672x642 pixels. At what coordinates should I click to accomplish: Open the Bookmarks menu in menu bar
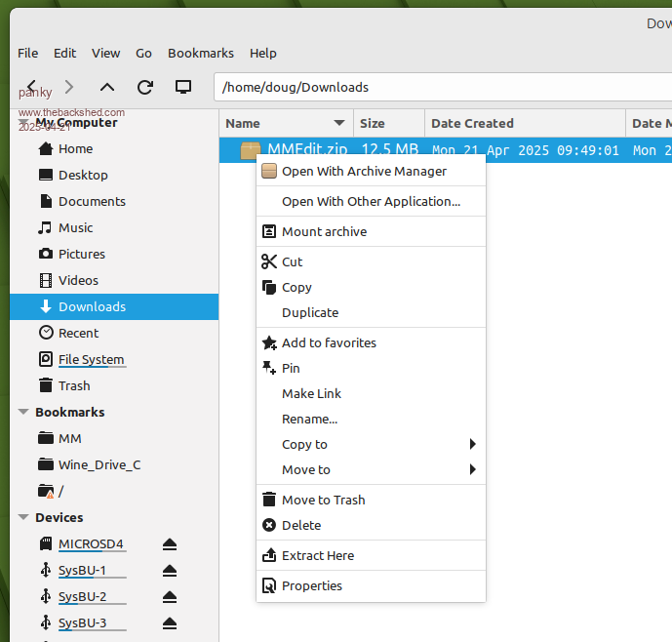click(200, 53)
